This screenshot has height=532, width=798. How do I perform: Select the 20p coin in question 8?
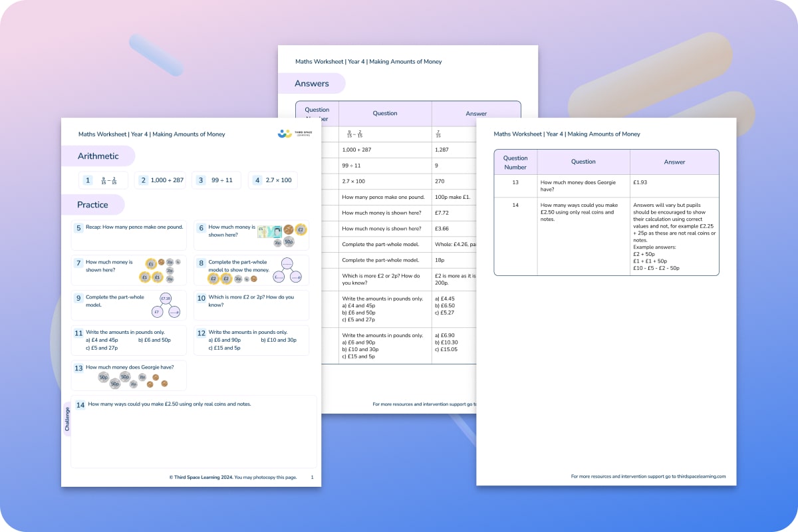tap(237, 279)
